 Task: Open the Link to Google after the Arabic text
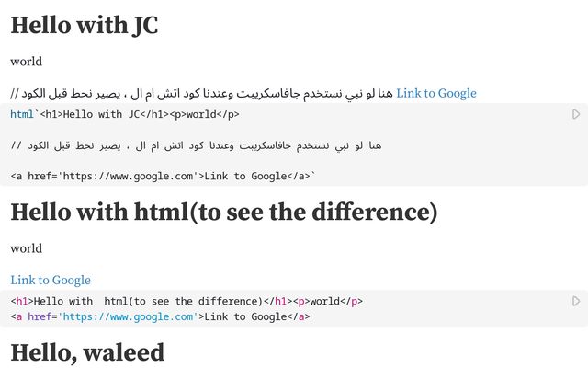436,93
